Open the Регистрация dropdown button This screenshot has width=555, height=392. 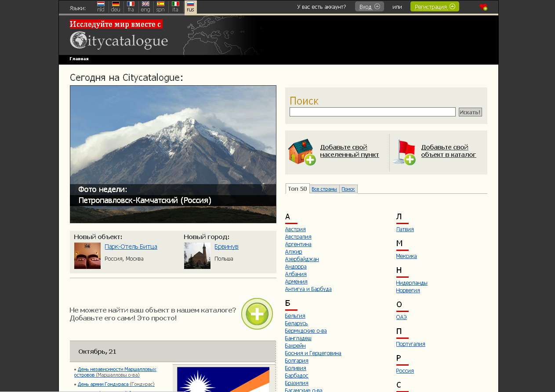435,7
